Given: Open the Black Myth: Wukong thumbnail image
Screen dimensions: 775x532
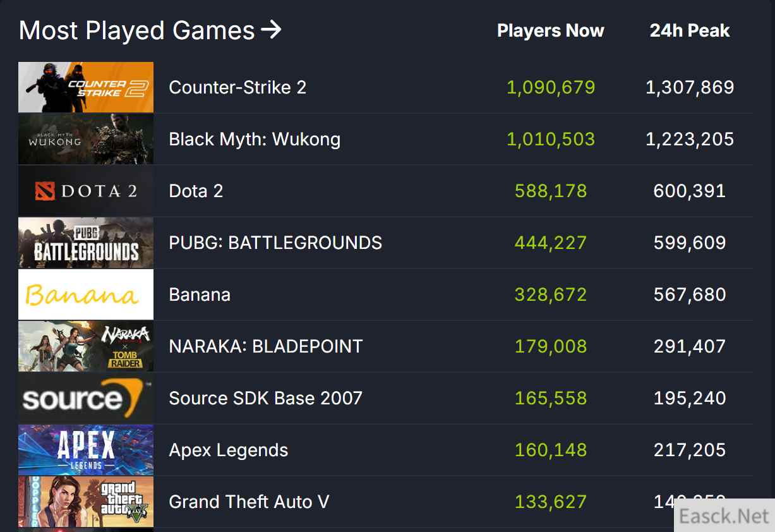Looking at the screenshot, I should (86, 139).
